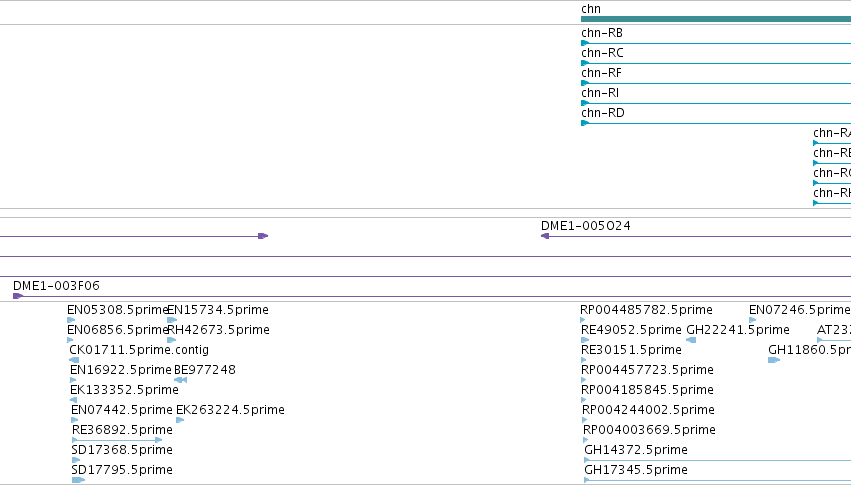The image size is (851, 485).
Task: Select EST RP004003669.5prime
Action: tap(649, 430)
